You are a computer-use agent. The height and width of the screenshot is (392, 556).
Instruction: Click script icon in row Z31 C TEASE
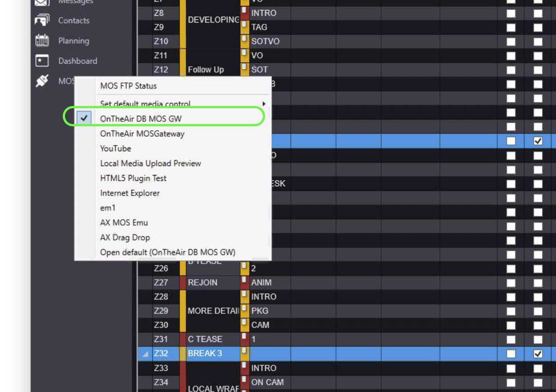[x=244, y=337]
